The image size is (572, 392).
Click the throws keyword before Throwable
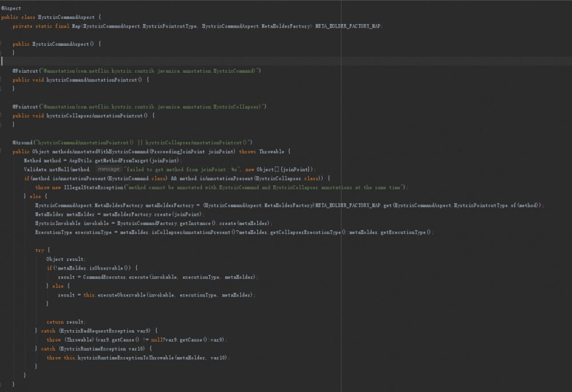[x=247, y=152]
